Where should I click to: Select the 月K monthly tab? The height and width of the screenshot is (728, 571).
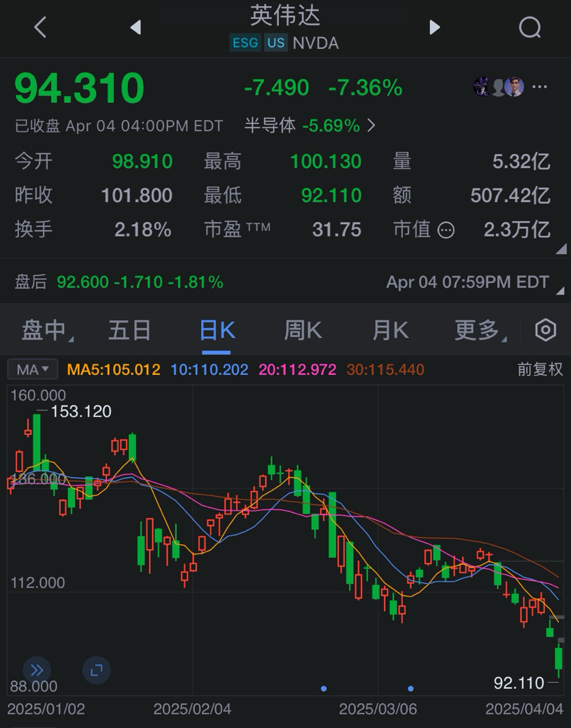390,330
